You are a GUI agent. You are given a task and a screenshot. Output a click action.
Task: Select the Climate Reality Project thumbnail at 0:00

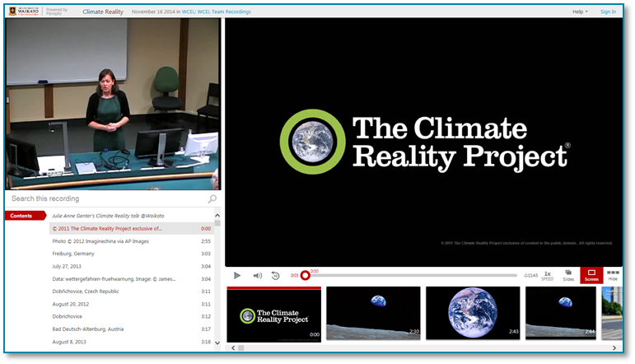click(x=273, y=315)
